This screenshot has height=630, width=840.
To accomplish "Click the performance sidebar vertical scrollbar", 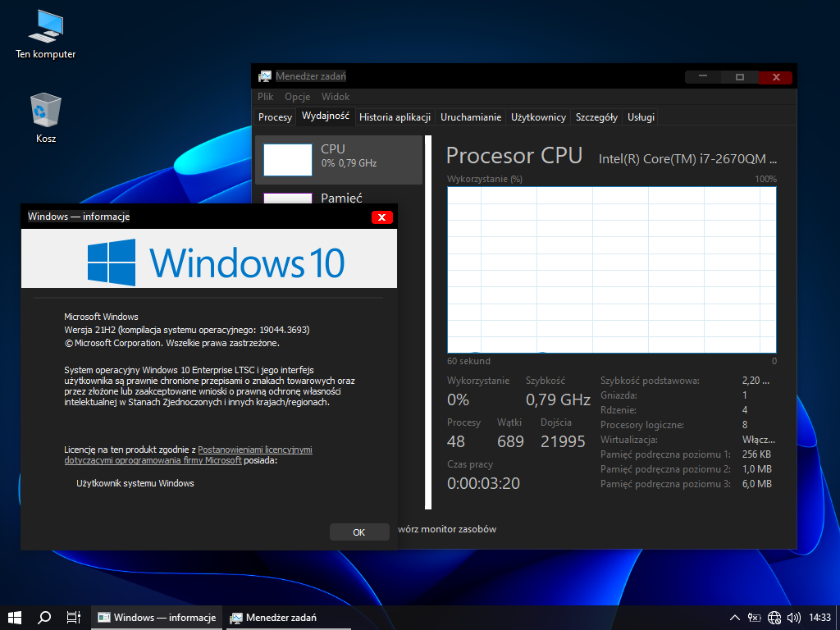I will point(427,328).
